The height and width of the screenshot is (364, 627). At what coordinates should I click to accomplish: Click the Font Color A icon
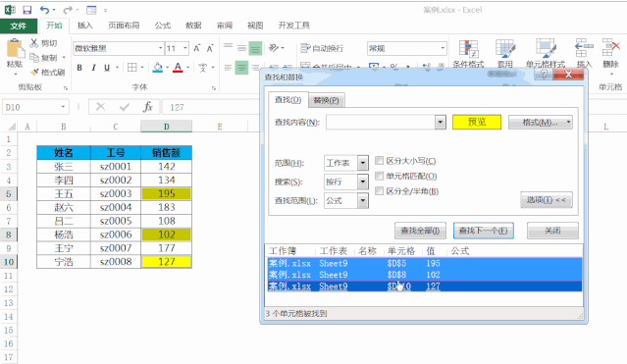(178, 67)
